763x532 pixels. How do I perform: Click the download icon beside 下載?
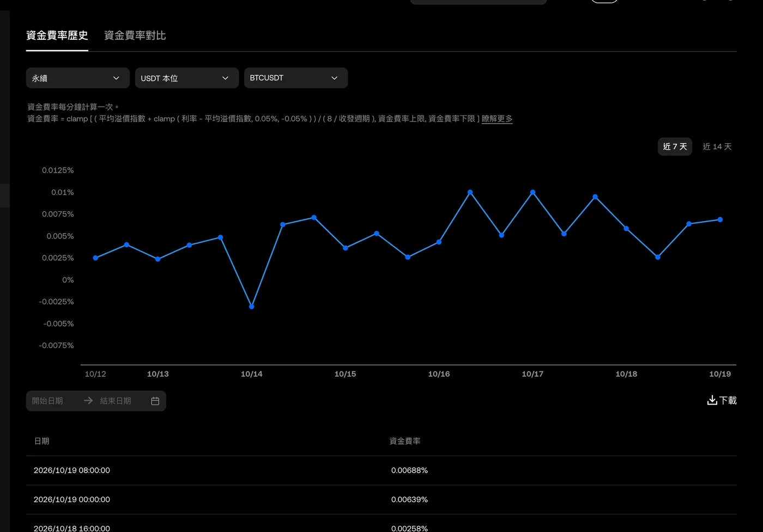pos(712,400)
